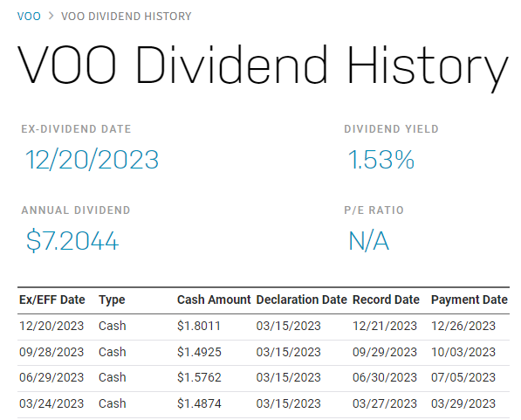Sort by the Ex/EFF Date column header

[52, 300]
